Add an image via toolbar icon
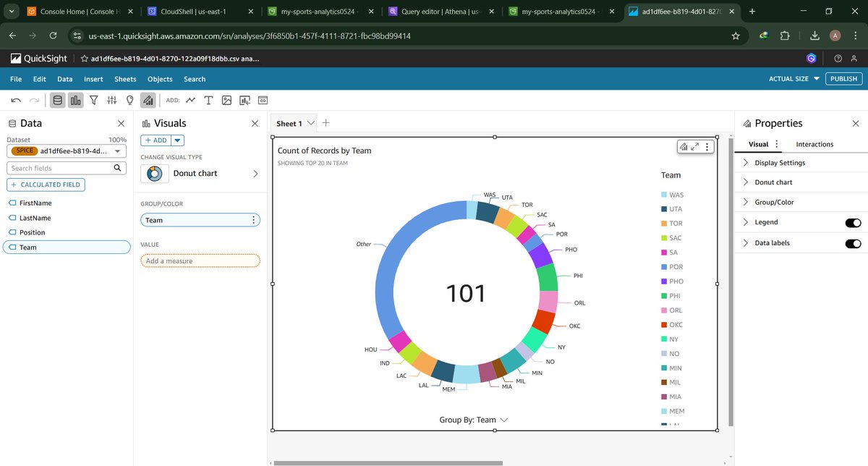The image size is (868, 466). tap(227, 101)
